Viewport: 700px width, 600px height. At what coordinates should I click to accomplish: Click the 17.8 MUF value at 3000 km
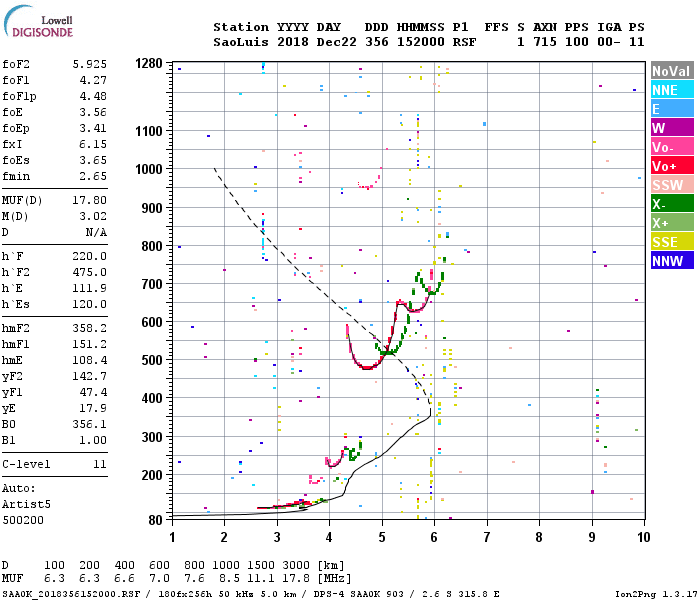point(296,579)
